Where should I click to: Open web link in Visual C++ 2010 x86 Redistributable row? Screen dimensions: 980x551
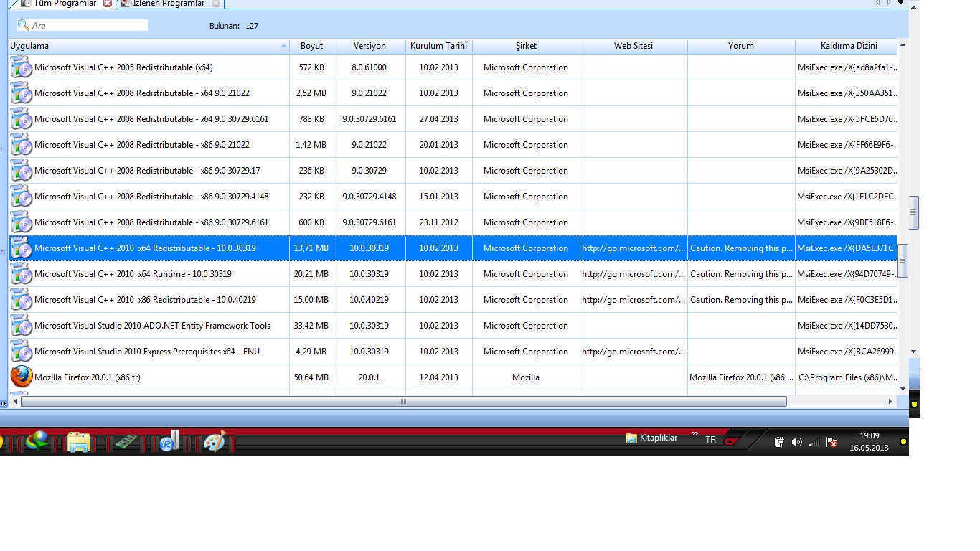pyautogui.click(x=633, y=300)
